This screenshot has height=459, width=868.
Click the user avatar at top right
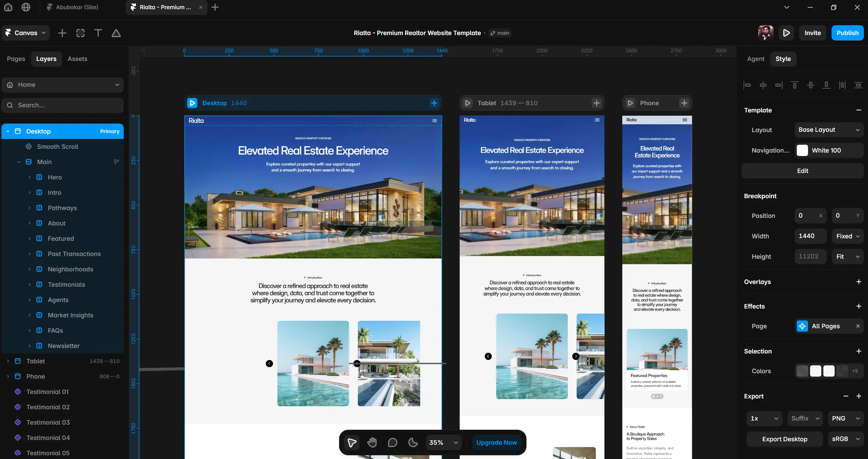pos(766,33)
